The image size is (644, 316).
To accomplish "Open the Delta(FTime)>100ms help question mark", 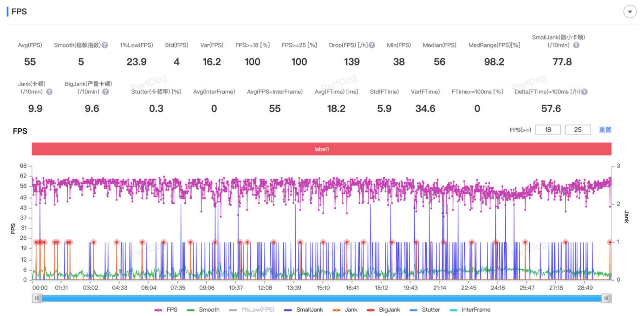I will pyautogui.click(x=585, y=92).
